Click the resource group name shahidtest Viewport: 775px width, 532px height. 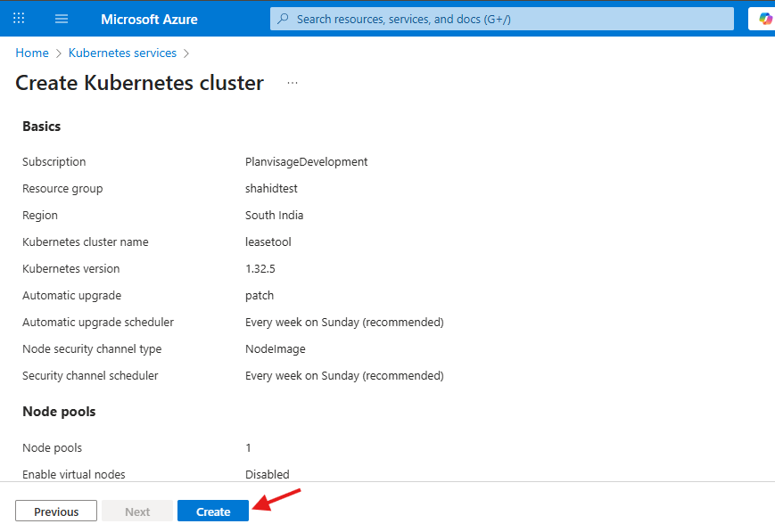coord(272,188)
